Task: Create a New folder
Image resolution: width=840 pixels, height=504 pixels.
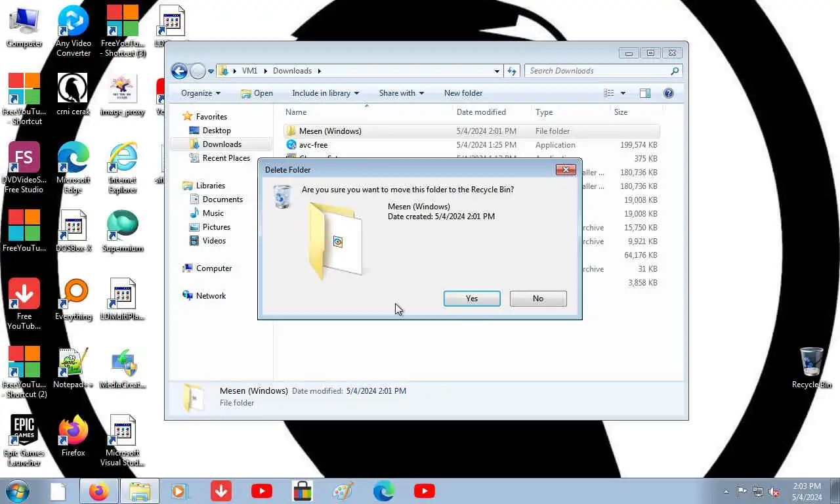Action: pos(463,93)
